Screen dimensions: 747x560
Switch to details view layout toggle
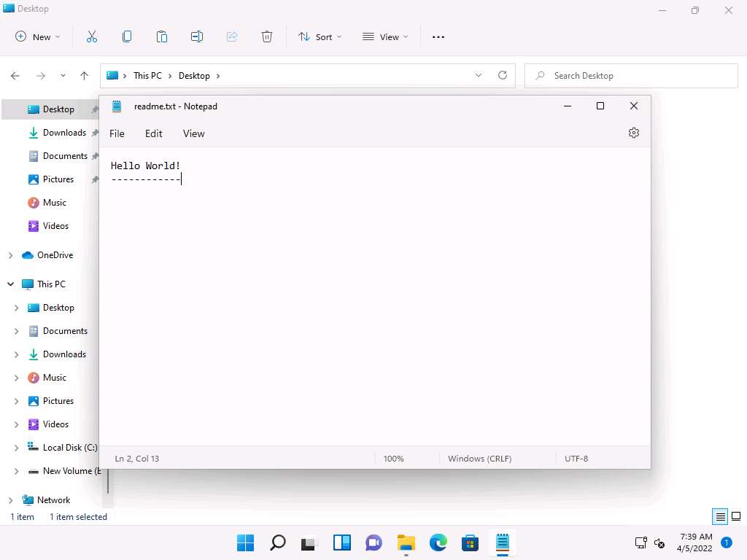[720, 517]
